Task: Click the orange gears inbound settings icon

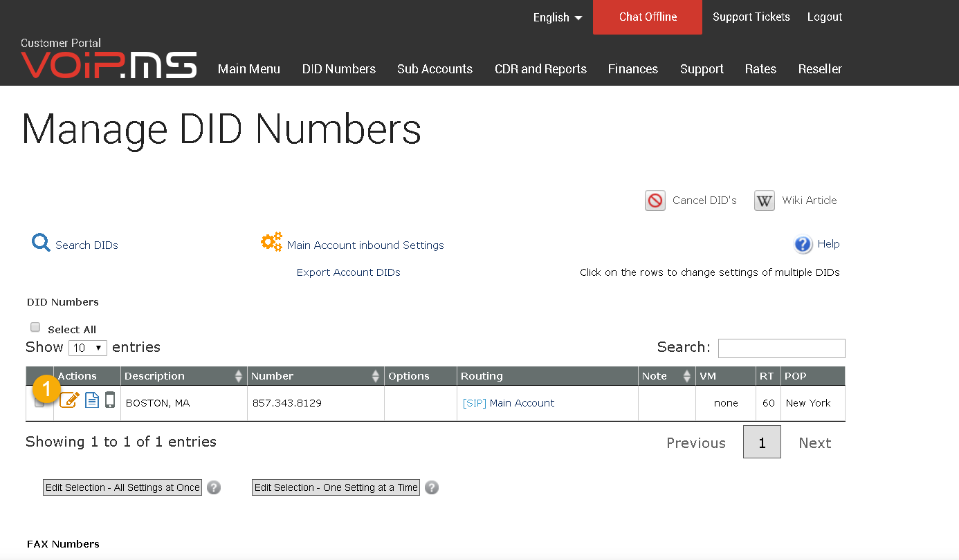Action: [271, 242]
